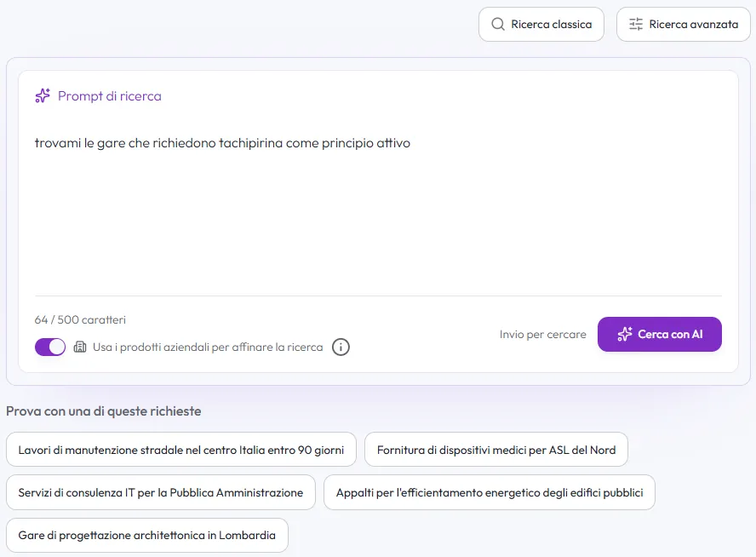Click the Invio per cercare hint text
The image size is (756, 557).
[543, 334]
